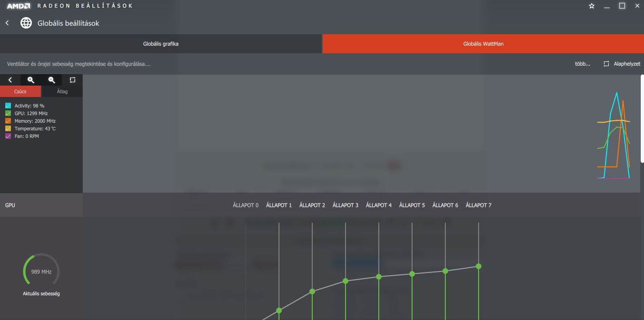Viewport: 644px width, 320px height.
Task: Select ÁLLAPOT 0 state header
Action: click(x=246, y=205)
